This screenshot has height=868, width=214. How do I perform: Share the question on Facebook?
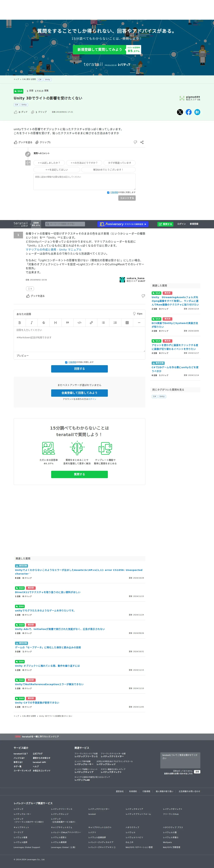coord(189,112)
